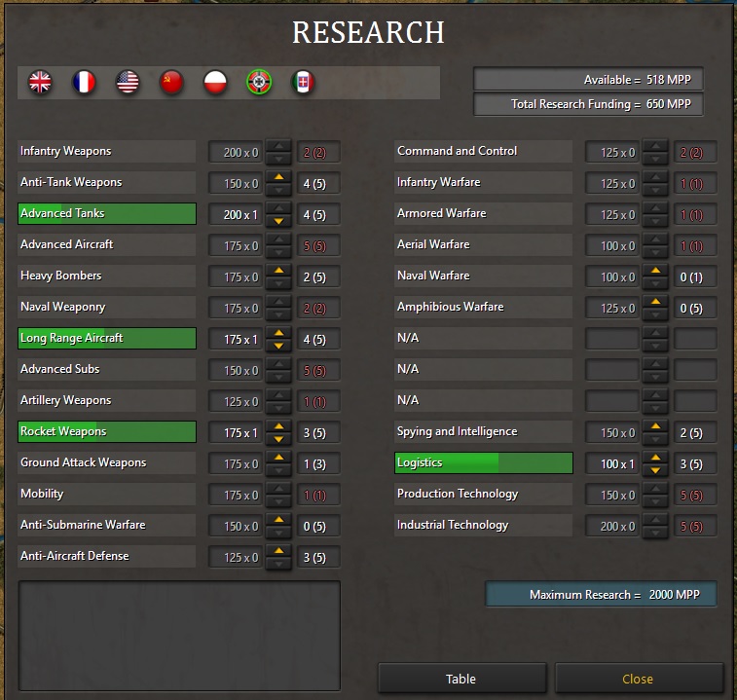This screenshot has height=700, width=737.
Task: Increase Naval Warfare research up arrow
Action: click(x=655, y=271)
